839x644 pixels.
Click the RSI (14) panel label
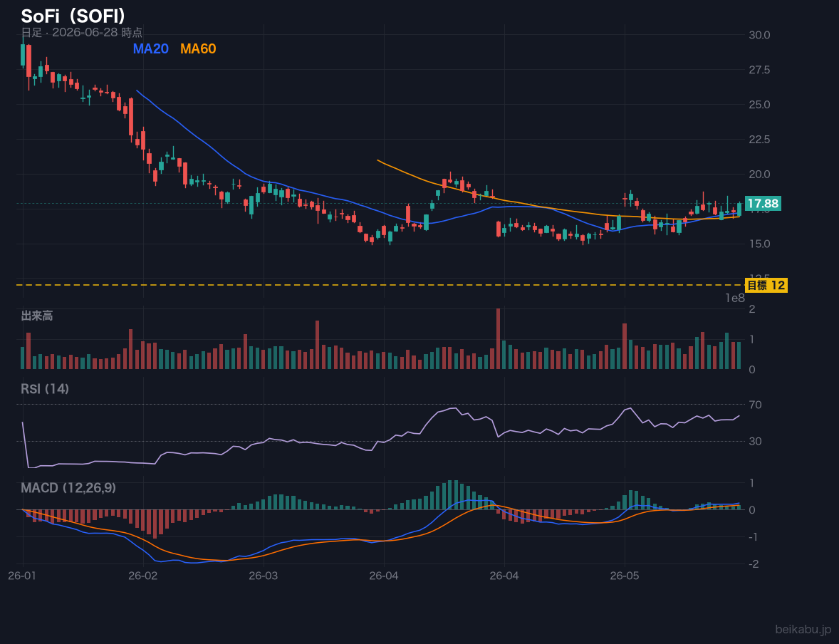[x=45, y=389]
